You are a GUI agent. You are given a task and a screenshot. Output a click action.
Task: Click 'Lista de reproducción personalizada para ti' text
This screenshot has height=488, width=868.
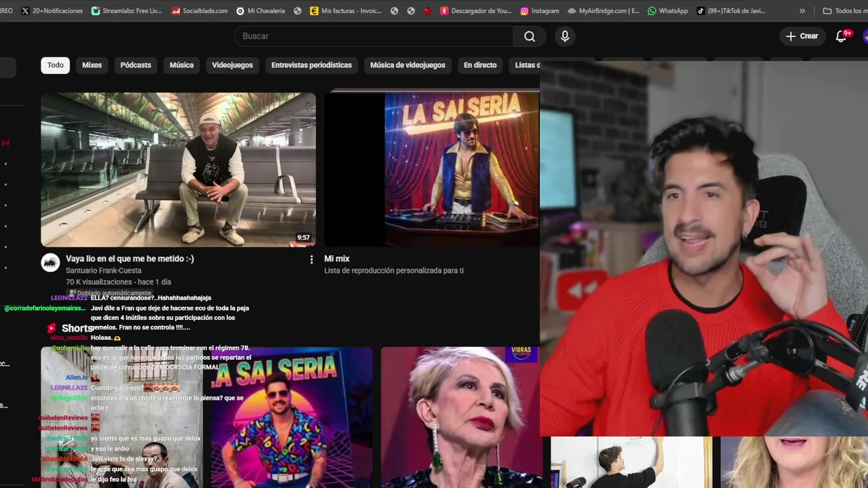[394, 270]
